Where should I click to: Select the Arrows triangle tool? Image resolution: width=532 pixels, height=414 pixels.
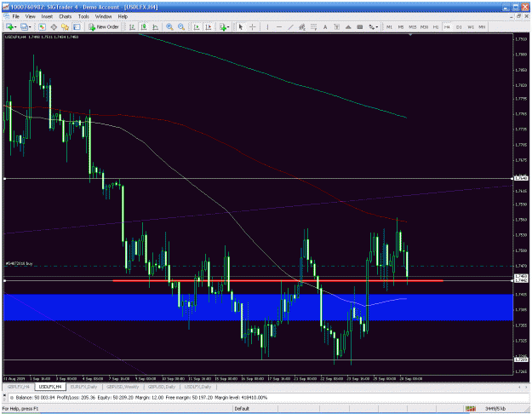coord(348,26)
